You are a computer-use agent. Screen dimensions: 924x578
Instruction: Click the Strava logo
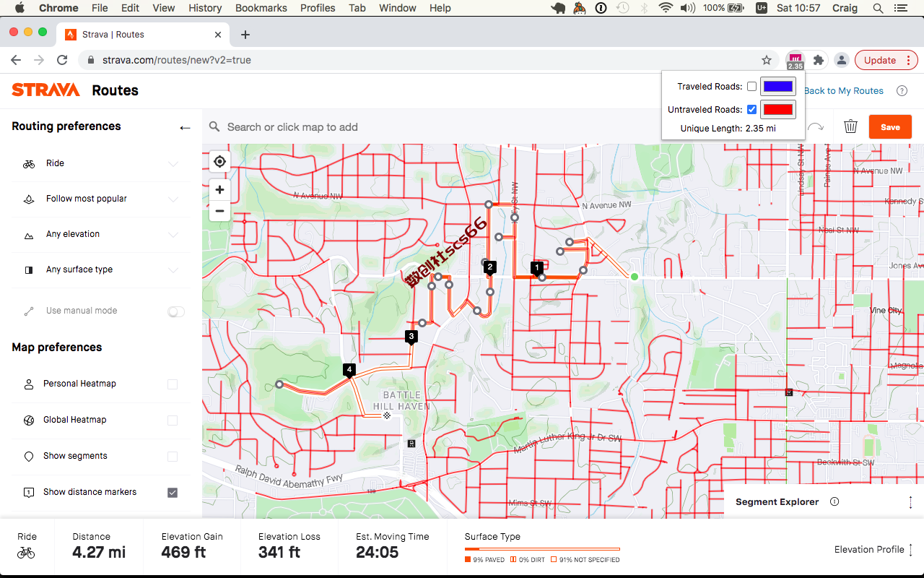click(45, 90)
